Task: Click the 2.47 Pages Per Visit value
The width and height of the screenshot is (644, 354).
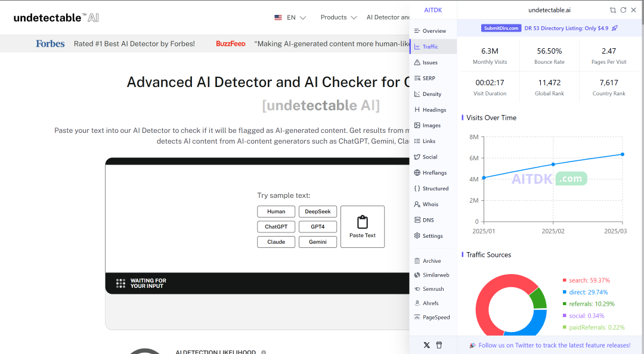Action: click(x=609, y=51)
